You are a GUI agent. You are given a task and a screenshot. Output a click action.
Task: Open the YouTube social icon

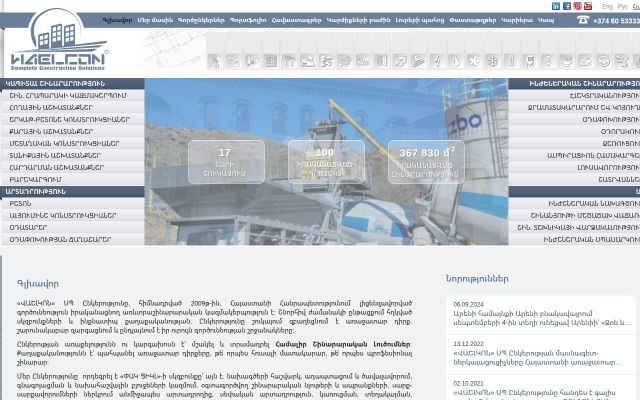tap(588, 6)
